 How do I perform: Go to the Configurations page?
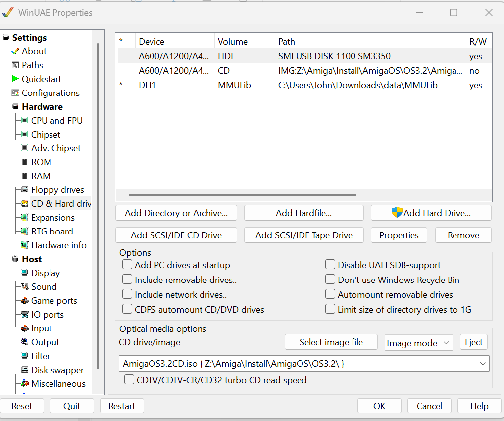[50, 93]
